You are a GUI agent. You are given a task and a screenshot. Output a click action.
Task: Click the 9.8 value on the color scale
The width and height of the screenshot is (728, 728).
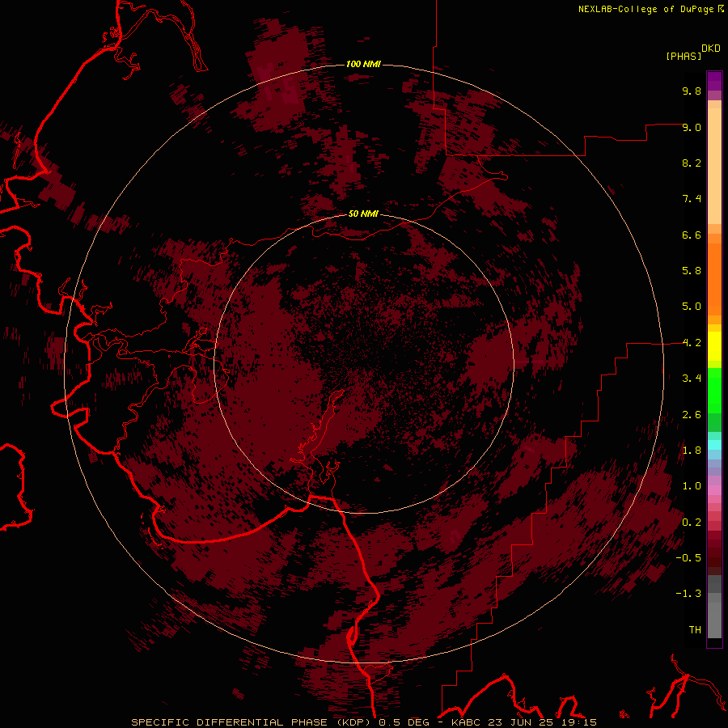[692, 91]
